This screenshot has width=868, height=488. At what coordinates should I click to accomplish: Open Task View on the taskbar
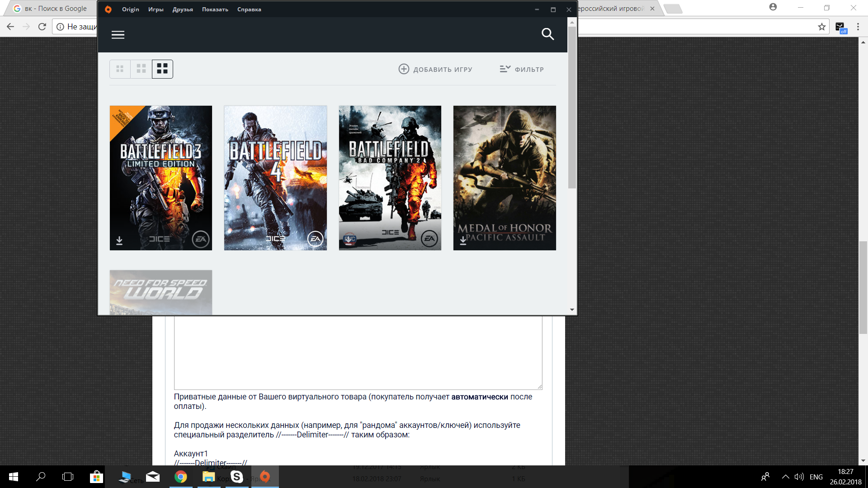point(68,477)
